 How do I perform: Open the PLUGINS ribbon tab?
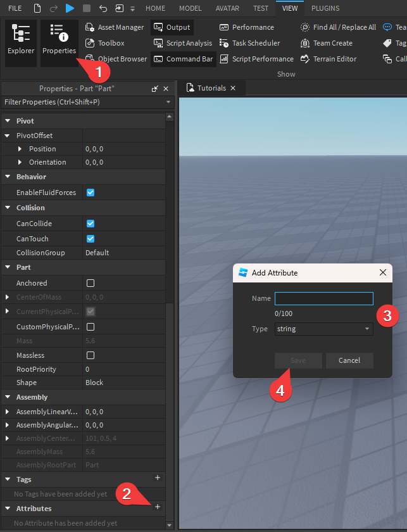(x=325, y=8)
